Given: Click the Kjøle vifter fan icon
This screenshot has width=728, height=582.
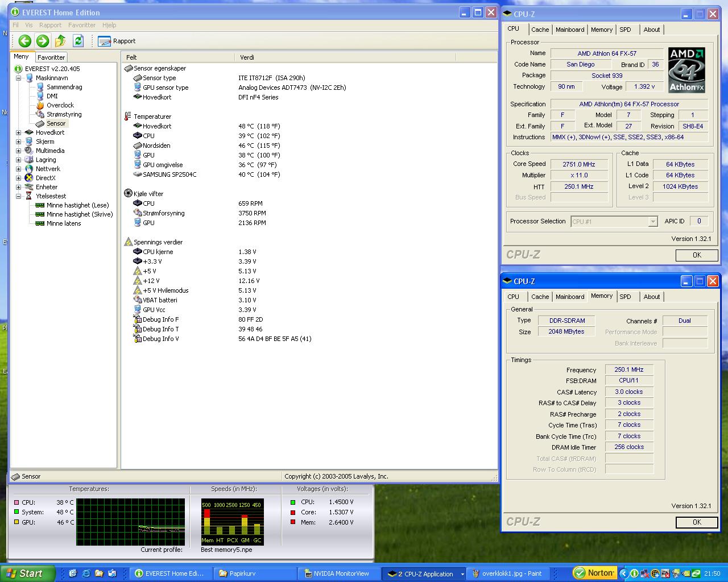Looking at the screenshot, I should (x=128, y=194).
